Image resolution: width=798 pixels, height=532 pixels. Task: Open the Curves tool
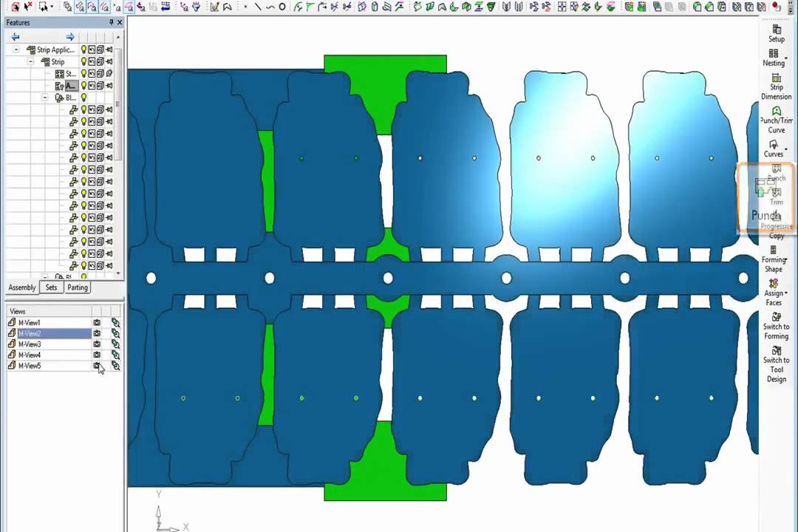coord(773,149)
